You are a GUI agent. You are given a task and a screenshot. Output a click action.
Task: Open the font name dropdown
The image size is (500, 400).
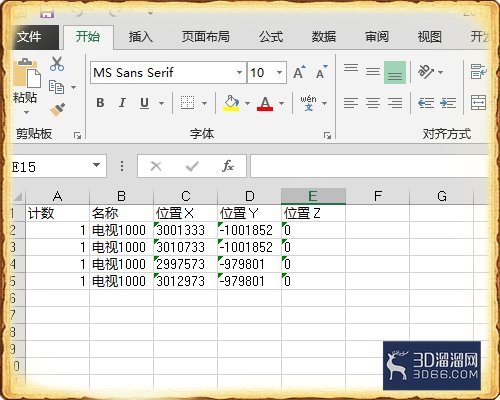tap(239, 72)
